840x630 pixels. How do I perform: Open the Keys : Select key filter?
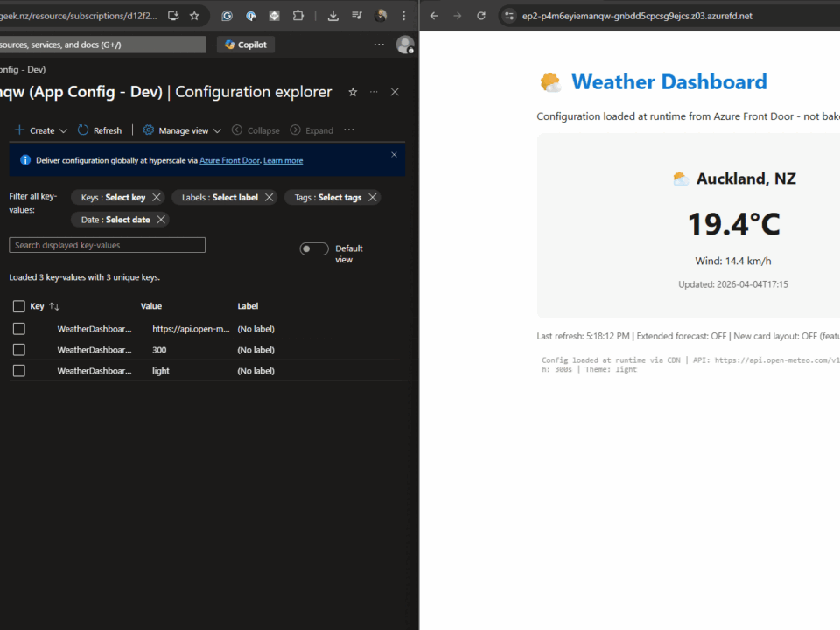coord(113,198)
